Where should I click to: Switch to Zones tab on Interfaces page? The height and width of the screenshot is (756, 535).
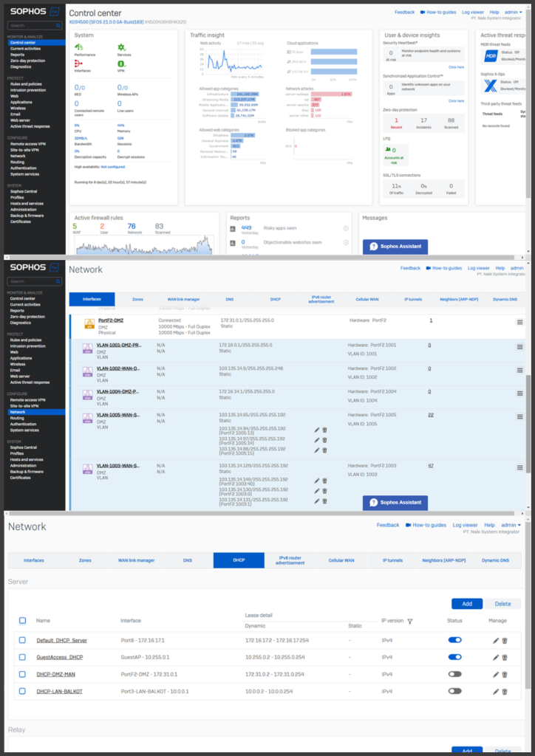(137, 300)
